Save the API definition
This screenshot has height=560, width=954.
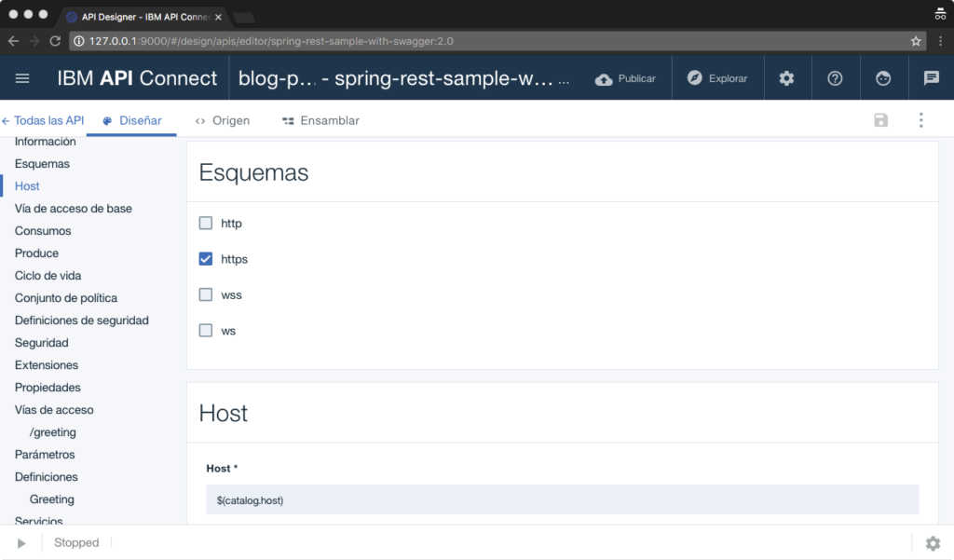click(x=880, y=120)
